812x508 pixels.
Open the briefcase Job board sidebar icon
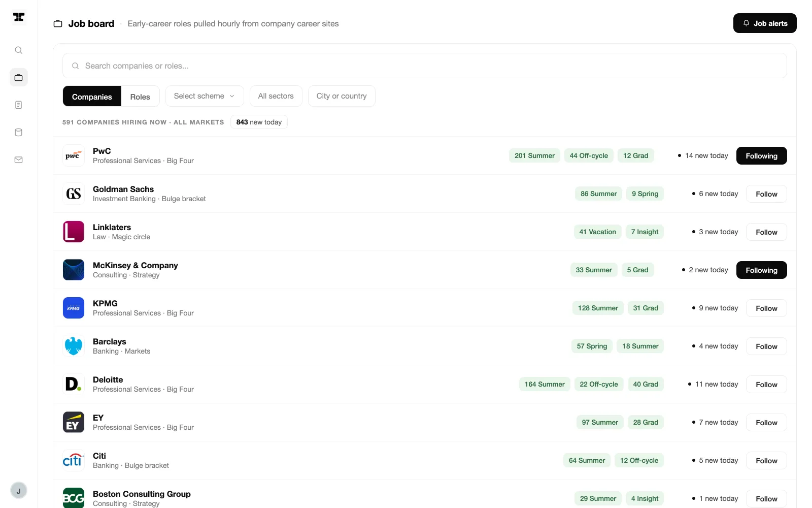click(19, 78)
